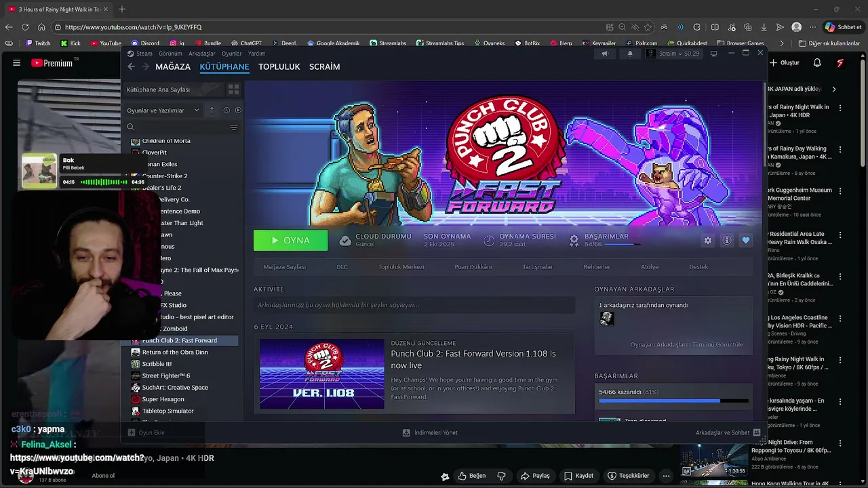
Task: Open game settings gear icon
Action: (708, 241)
